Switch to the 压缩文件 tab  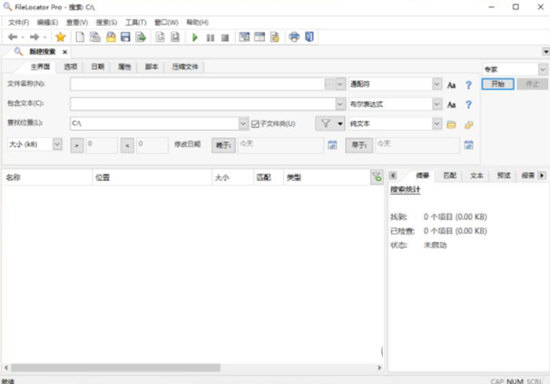tap(185, 67)
